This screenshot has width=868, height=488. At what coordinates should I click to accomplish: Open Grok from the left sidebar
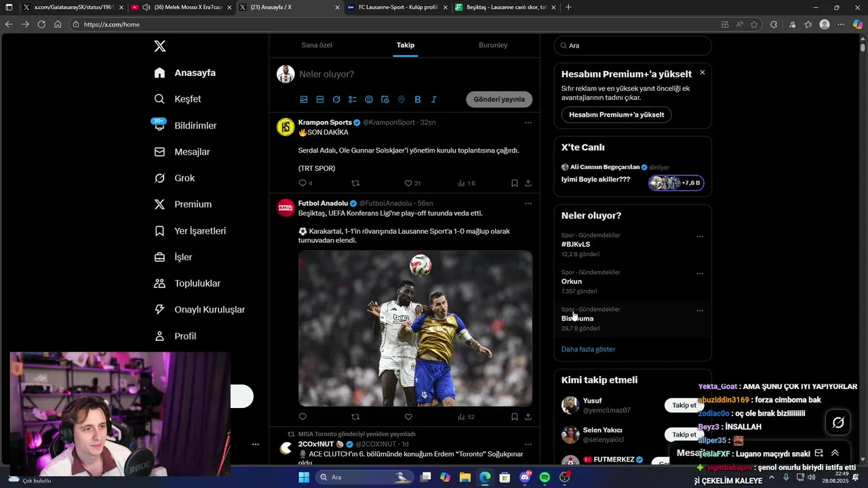[x=174, y=178]
